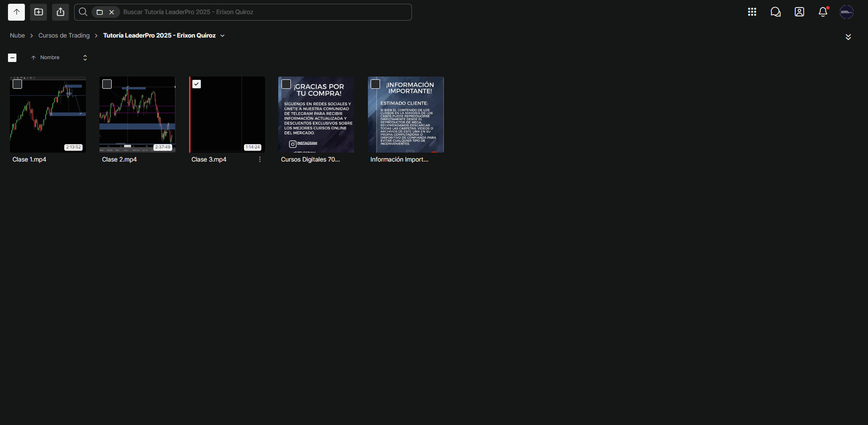Open the contacts icon
Screen dimensions: 868x425
click(x=799, y=12)
